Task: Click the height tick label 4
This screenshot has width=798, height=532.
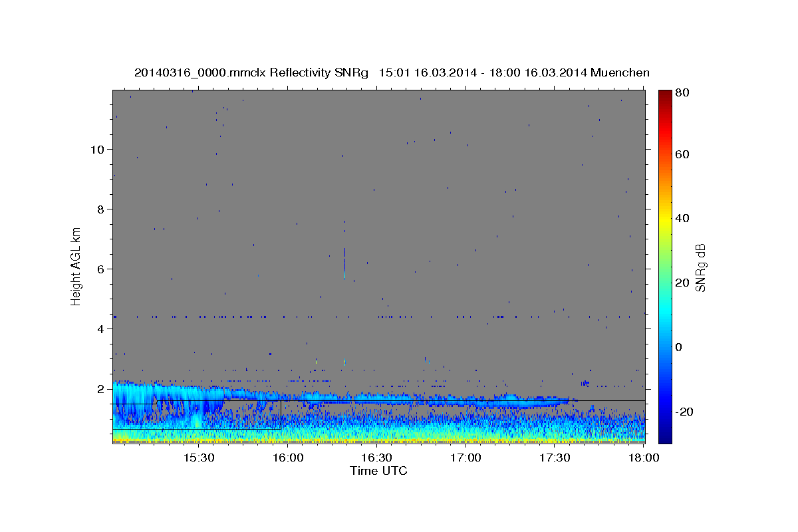Action: point(102,329)
